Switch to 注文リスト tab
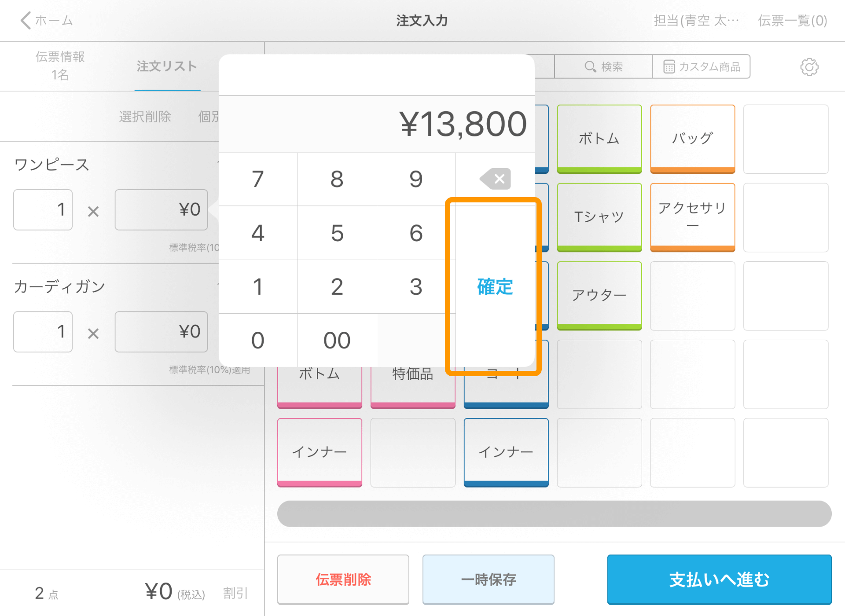The image size is (845, 616). coord(167,65)
